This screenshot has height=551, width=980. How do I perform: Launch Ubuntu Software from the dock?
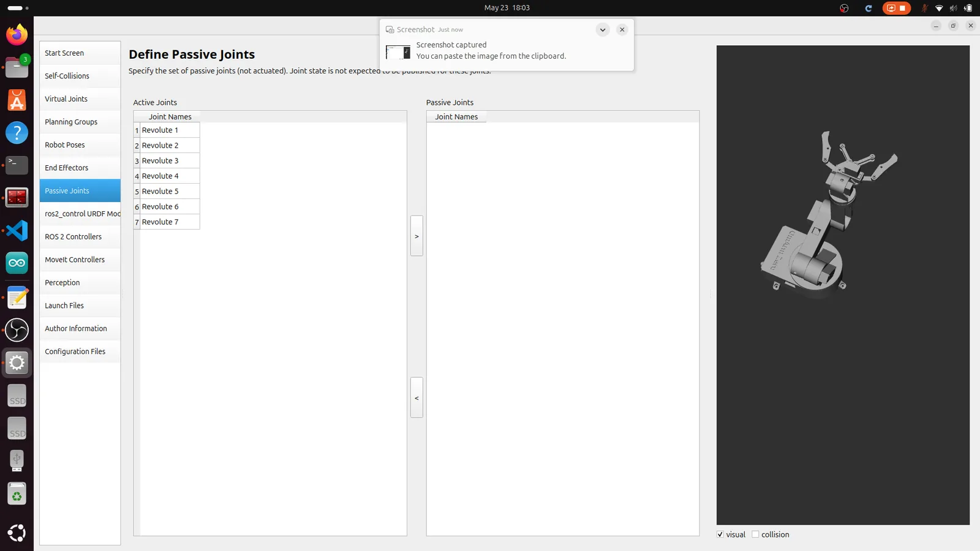pyautogui.click(x=17, y=100)
